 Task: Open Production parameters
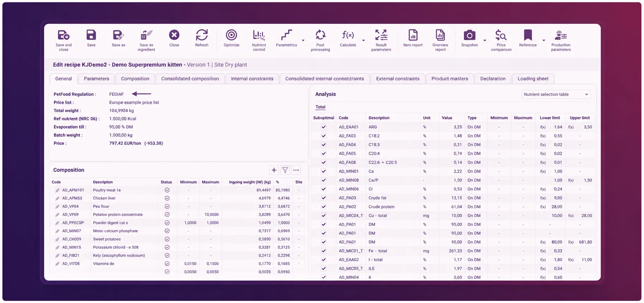point(561,35)
